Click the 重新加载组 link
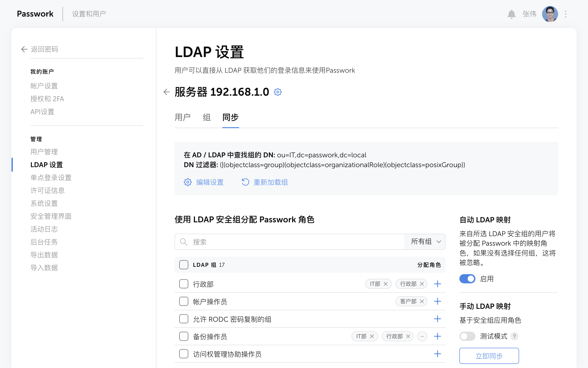 [271, 182]
